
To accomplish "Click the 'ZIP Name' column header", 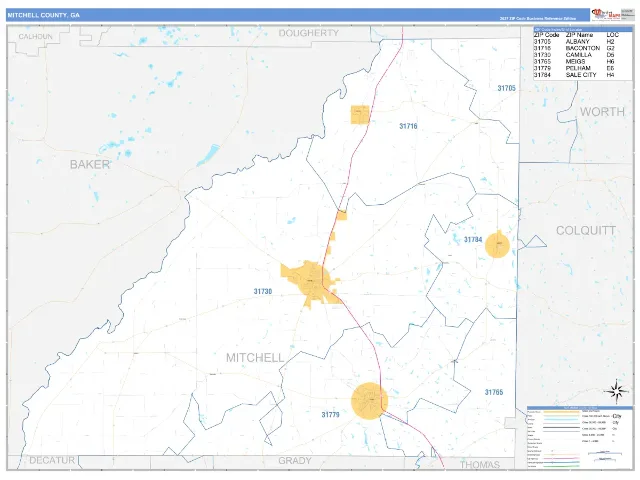I will (x=579, y=35).
